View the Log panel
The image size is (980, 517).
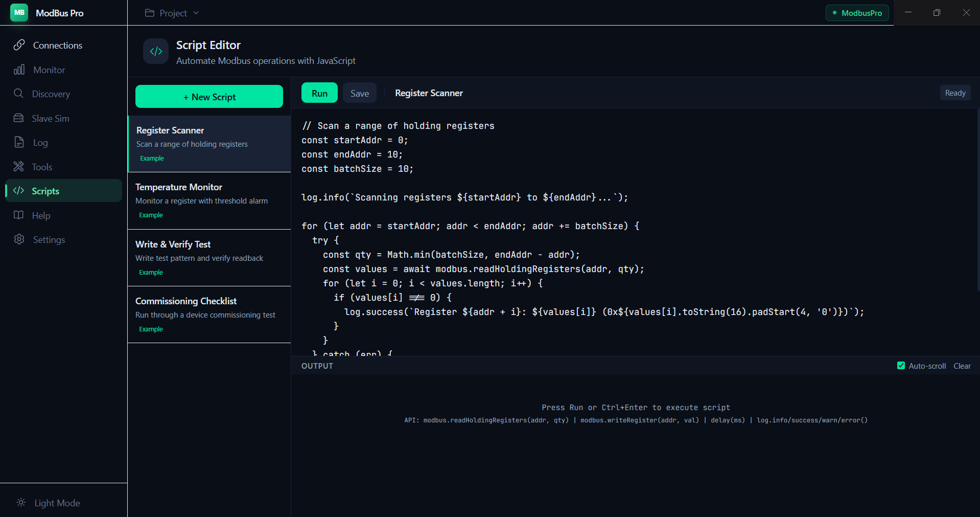click(x=39, y=142)
